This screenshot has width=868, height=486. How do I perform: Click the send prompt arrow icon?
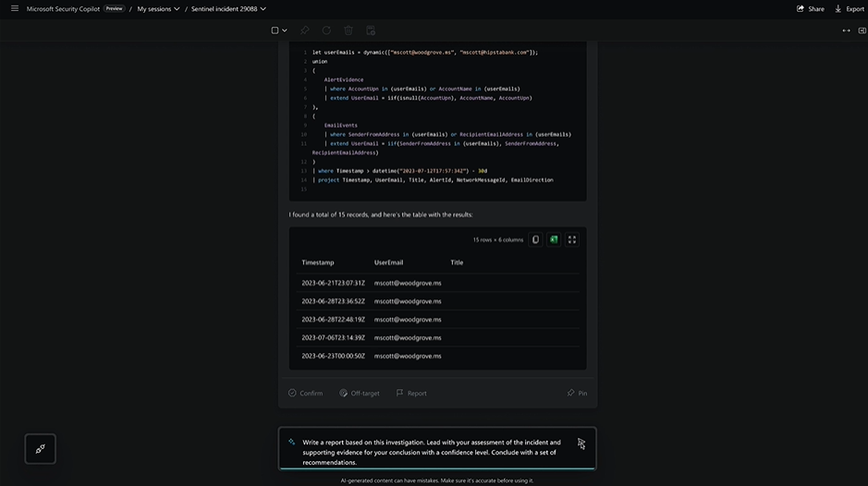click(x=581, y=443)
